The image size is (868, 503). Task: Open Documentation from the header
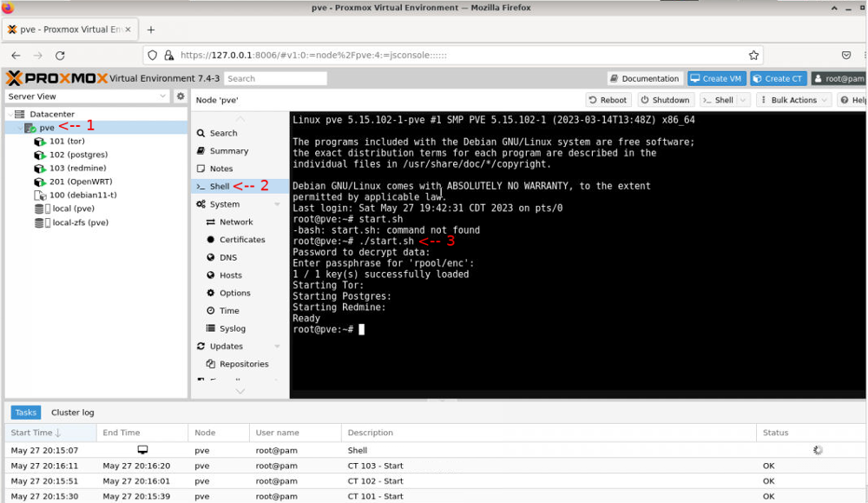(644, 78)
